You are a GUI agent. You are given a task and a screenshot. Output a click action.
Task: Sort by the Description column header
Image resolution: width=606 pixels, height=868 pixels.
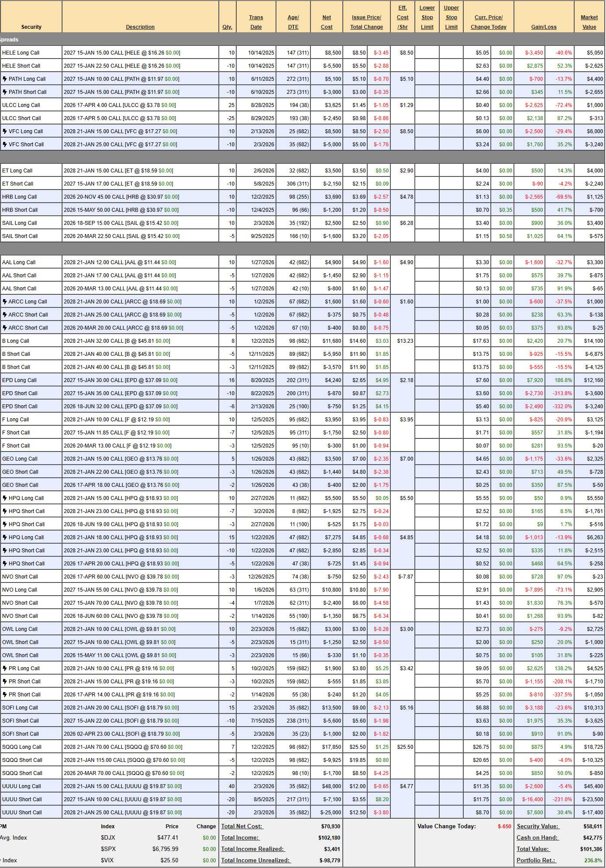140,27
